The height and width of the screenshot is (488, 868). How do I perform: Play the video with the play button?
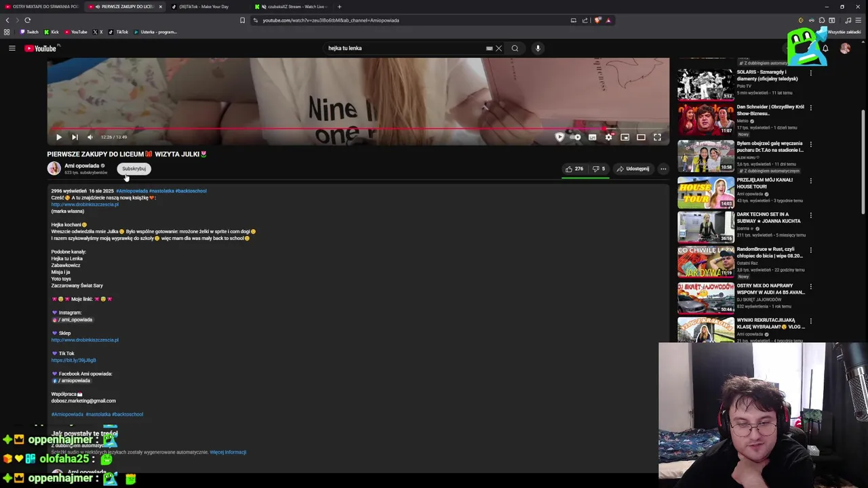coord(58,137)
